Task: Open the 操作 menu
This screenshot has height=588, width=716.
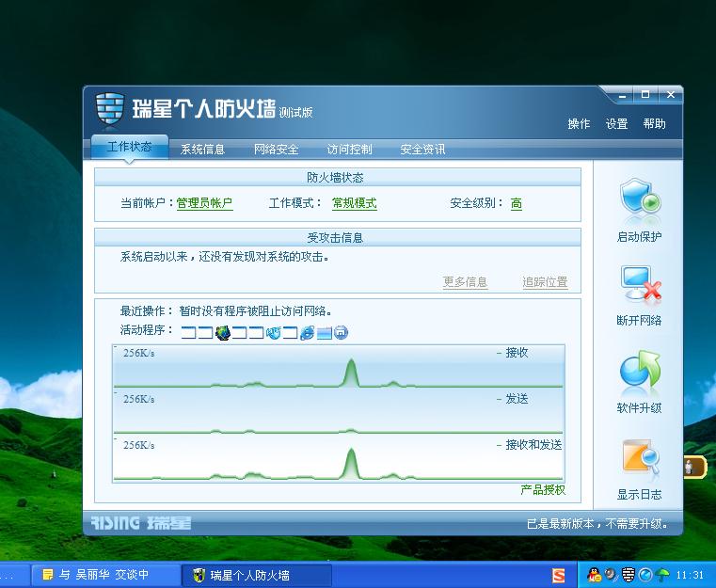Action: pos(579,124)
